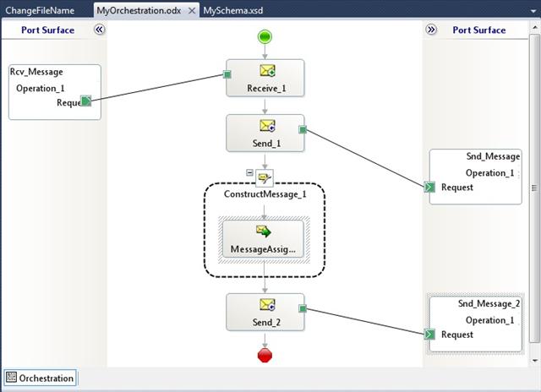The height and width of the screenshot is (392, 541).
Task: Select the Snd_Message port title
Action: coord(493,156)
